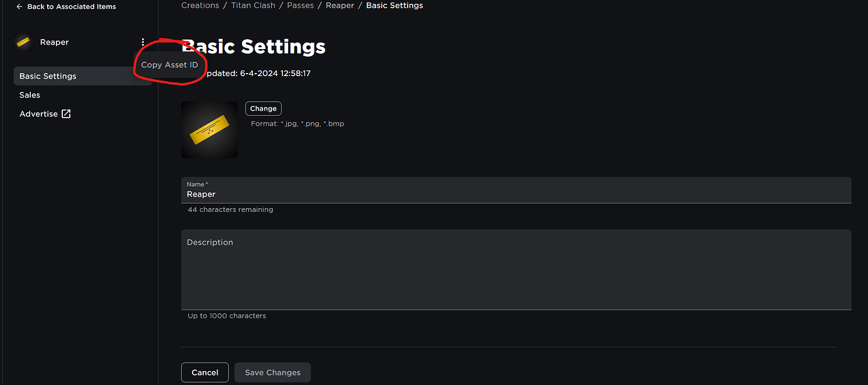Click the back arrow icon

(19, 7)
